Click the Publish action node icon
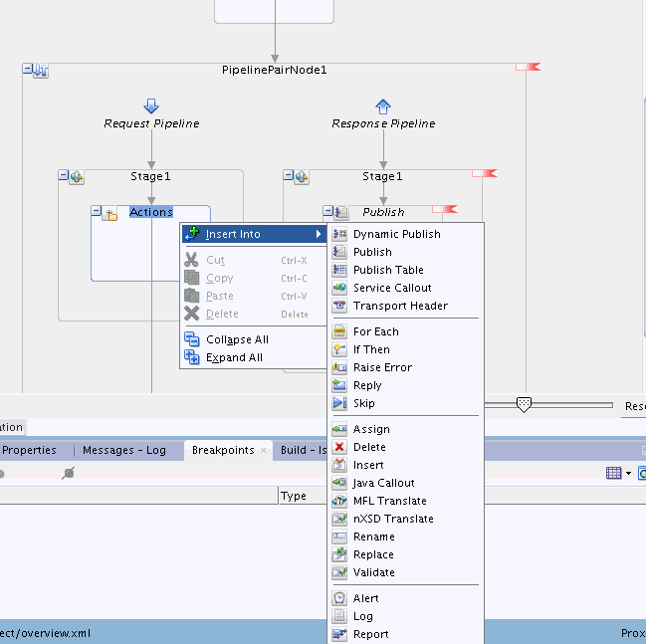The image size is (646, 644). pyautogui.click(x=342, y=212)
